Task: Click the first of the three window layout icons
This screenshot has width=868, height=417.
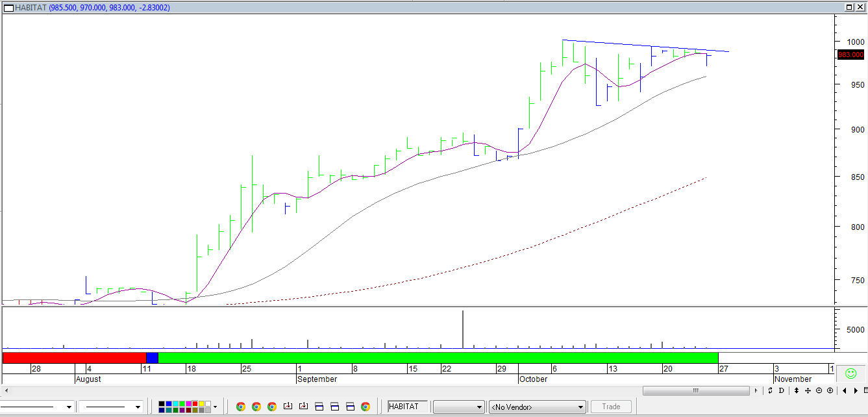Action: (319, 407)
